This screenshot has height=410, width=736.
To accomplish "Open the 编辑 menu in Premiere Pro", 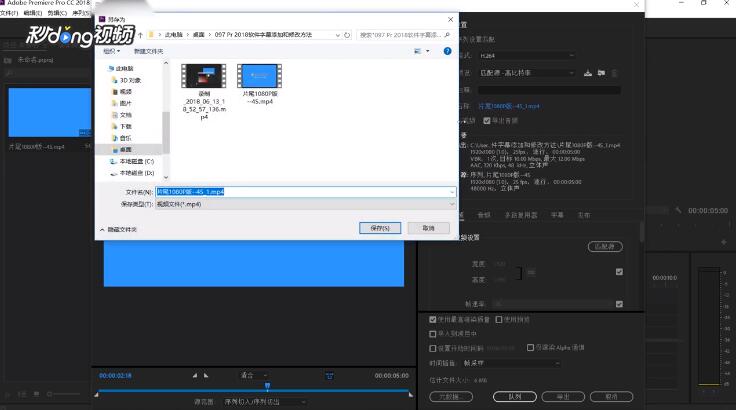I will 32,13.
